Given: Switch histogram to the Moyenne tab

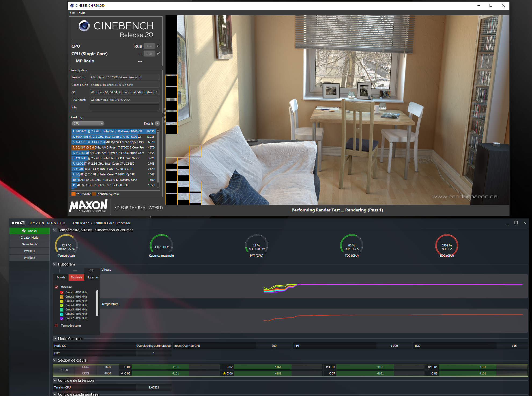Looking at the screenshot, I should click(x=92, y=277).
